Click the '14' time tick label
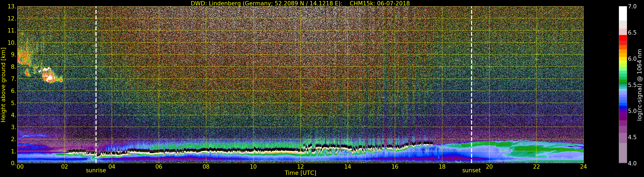The image size is (644, 177). 347,167
